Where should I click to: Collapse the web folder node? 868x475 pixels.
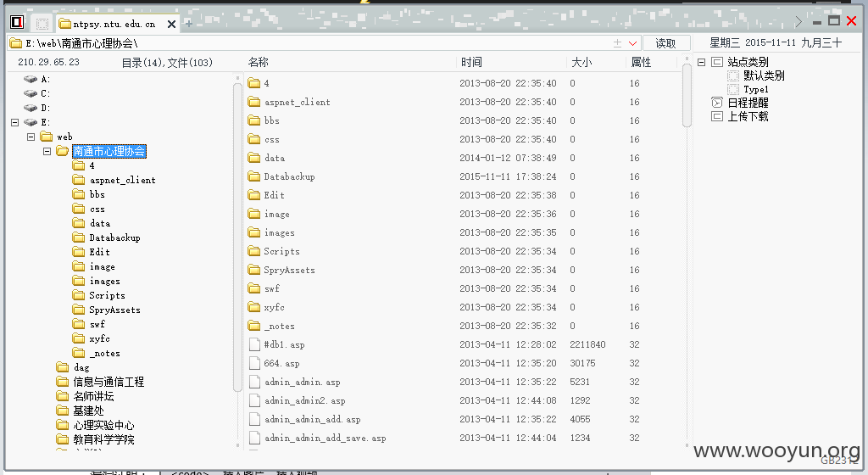31,137
